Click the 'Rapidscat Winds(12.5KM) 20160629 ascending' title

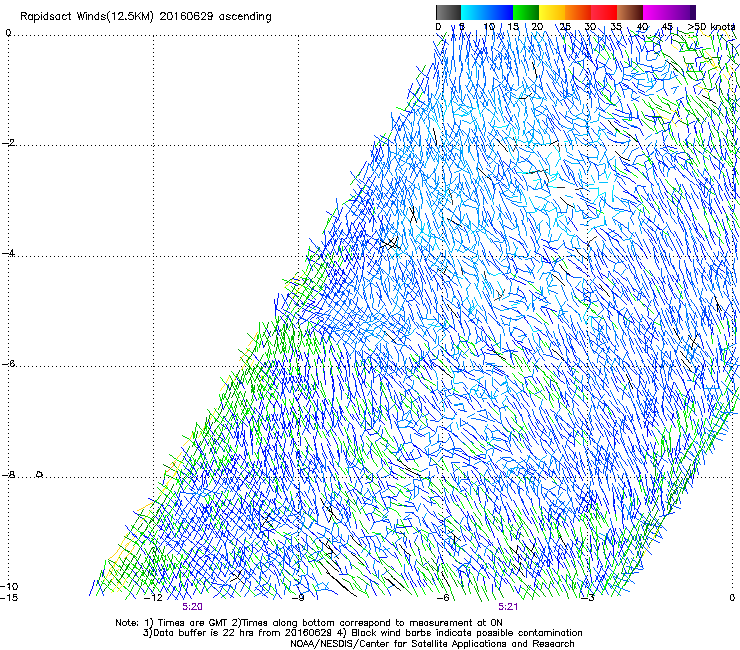click(146, 17)
